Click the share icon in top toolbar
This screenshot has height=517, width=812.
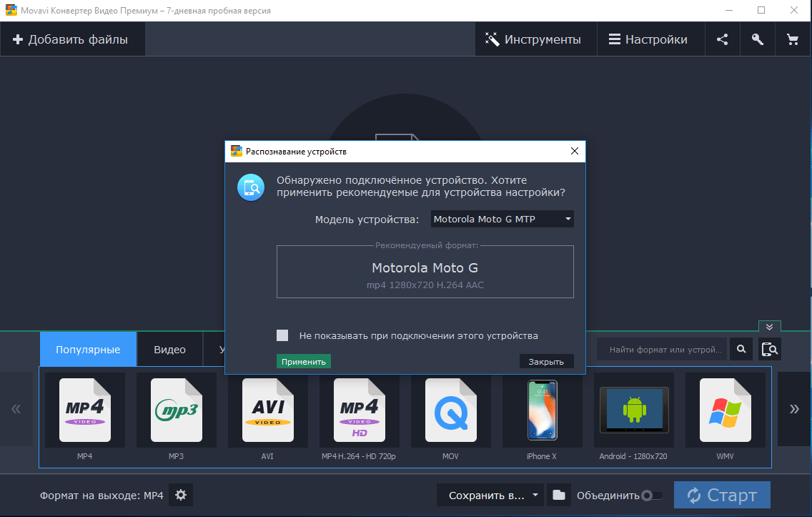point(723,39)
